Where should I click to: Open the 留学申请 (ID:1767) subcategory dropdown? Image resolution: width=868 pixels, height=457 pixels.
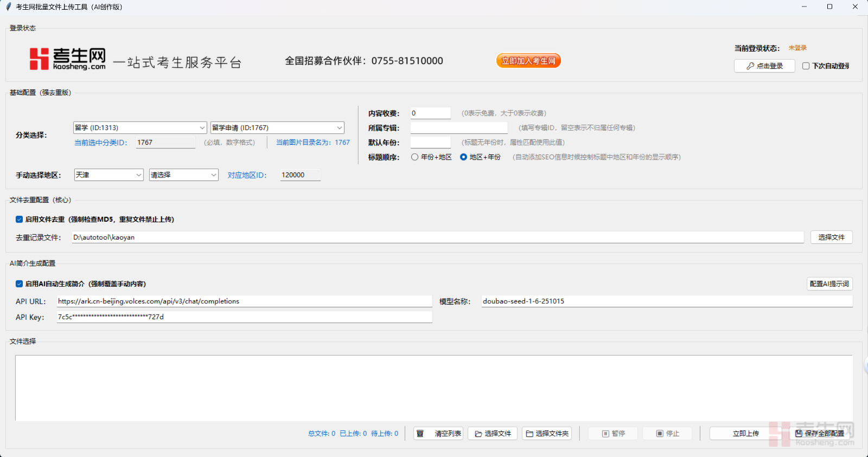pyautogui.click(x=277, y=128)
